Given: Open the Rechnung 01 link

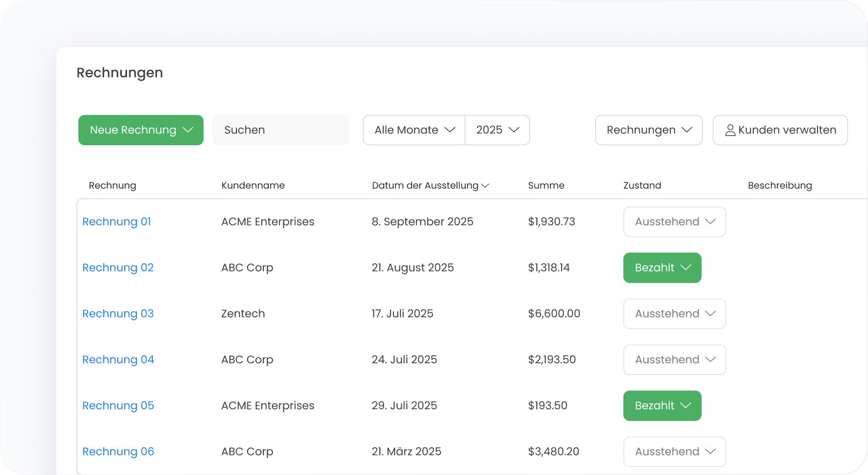Looking at the screenshot, I should point(116,222).
